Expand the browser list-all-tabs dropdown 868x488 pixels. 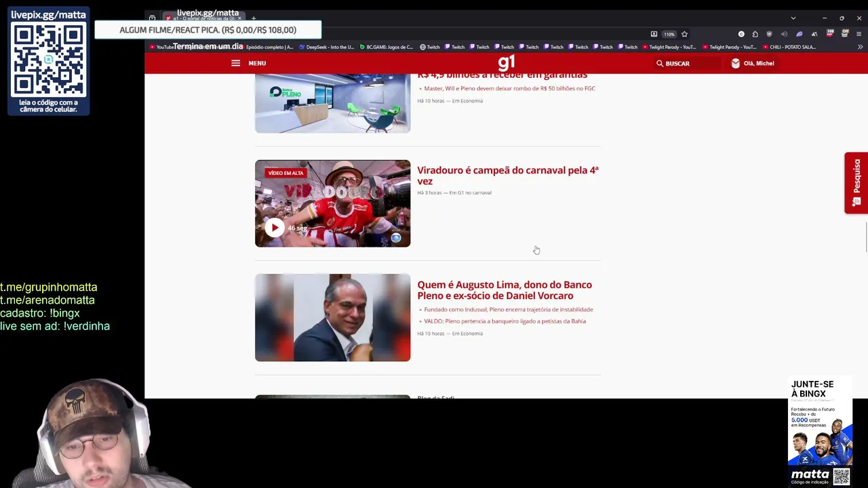[793, 18]
